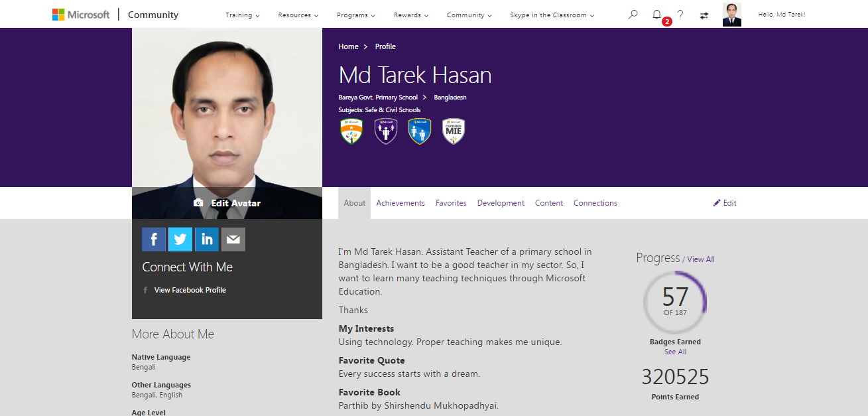Open Bareya Govt. Primary School link
868x416 pixels.
point(378,98)
